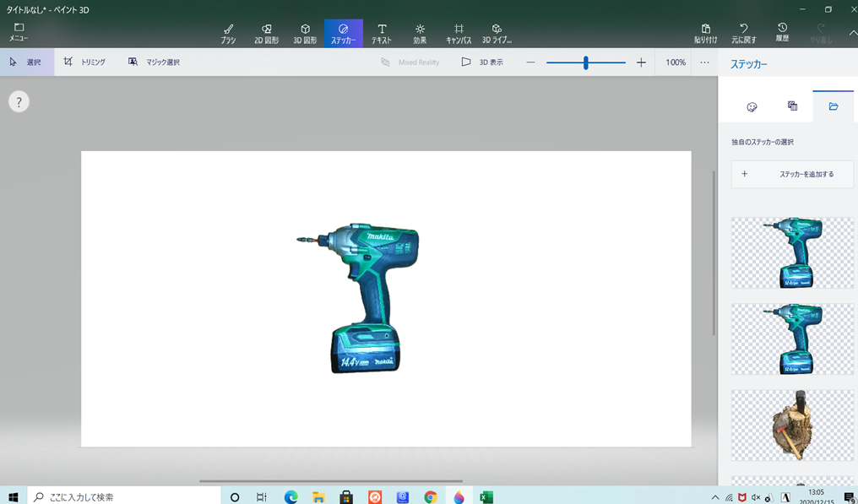
Task: Open the 3D ライブラリ tool
Action: (x=497, y=34)
